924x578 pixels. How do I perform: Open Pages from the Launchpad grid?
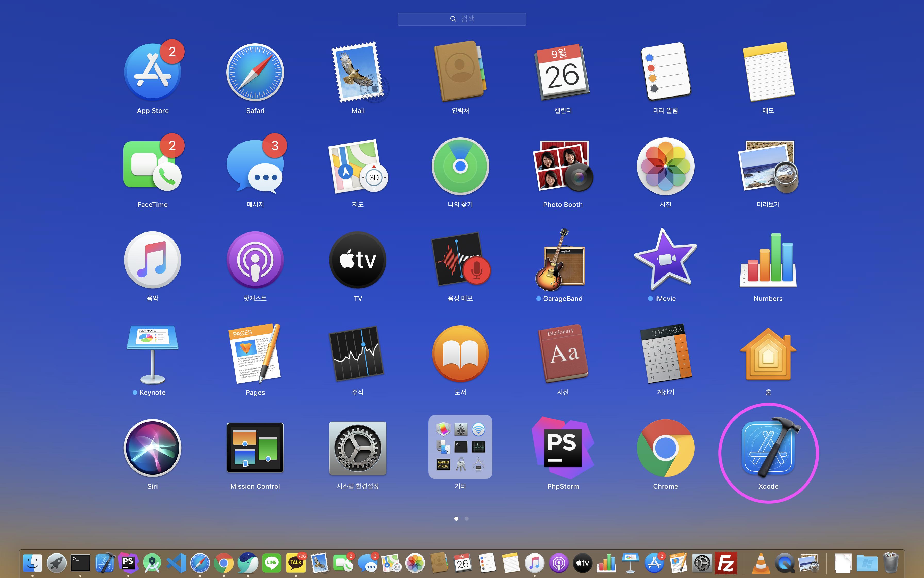[255, 354]
